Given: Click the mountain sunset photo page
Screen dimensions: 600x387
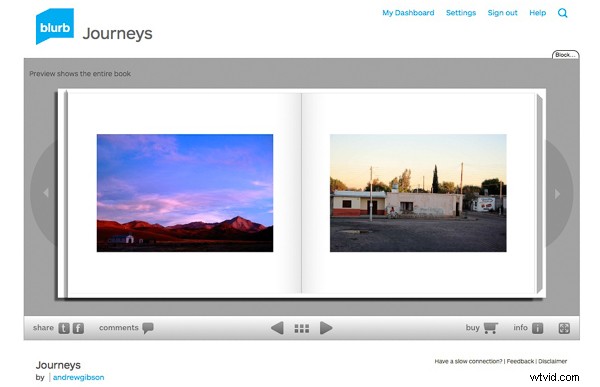Looking at the screenshot, I should (185, 193).
